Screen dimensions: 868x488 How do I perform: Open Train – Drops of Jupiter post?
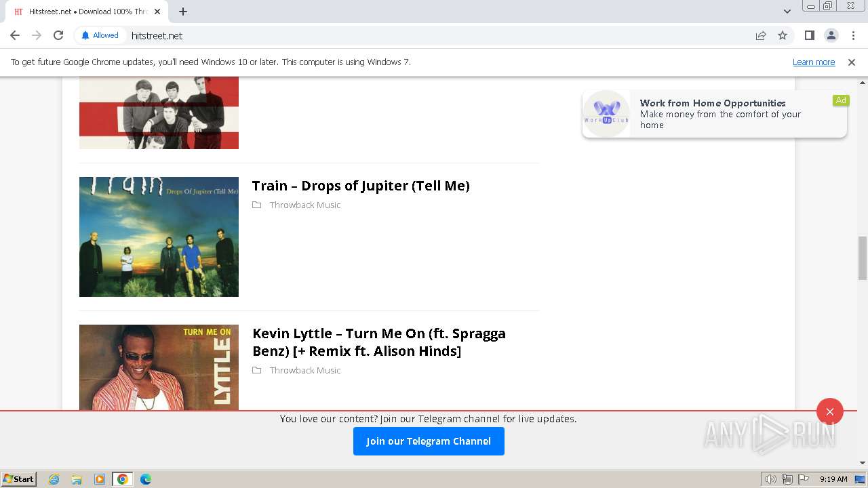361,186
